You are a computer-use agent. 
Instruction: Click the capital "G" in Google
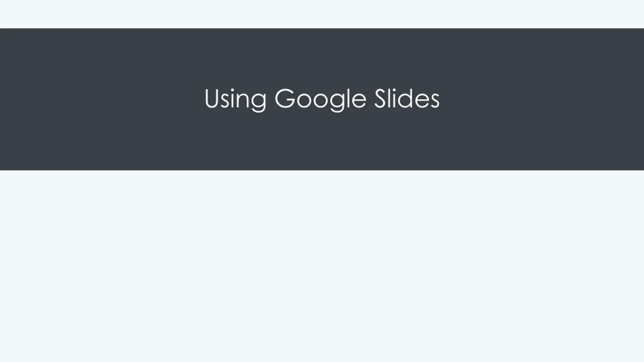click(x=285, y=98)
